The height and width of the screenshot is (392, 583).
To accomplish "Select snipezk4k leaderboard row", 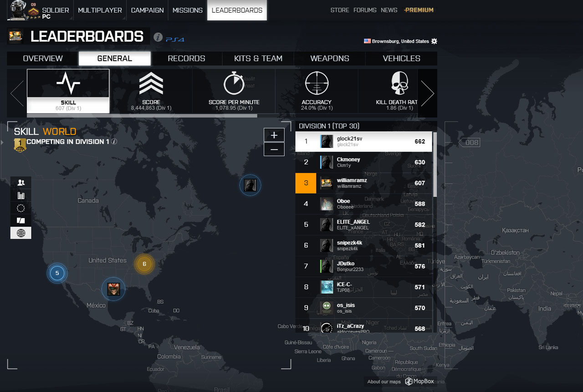I will click(363, 245).
